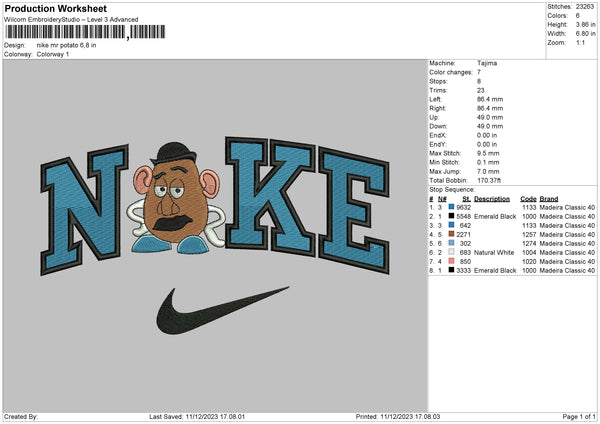This screenshot has height=424, width=600.
Task: Select the blue letter N in the design
Action: [84, 210]
